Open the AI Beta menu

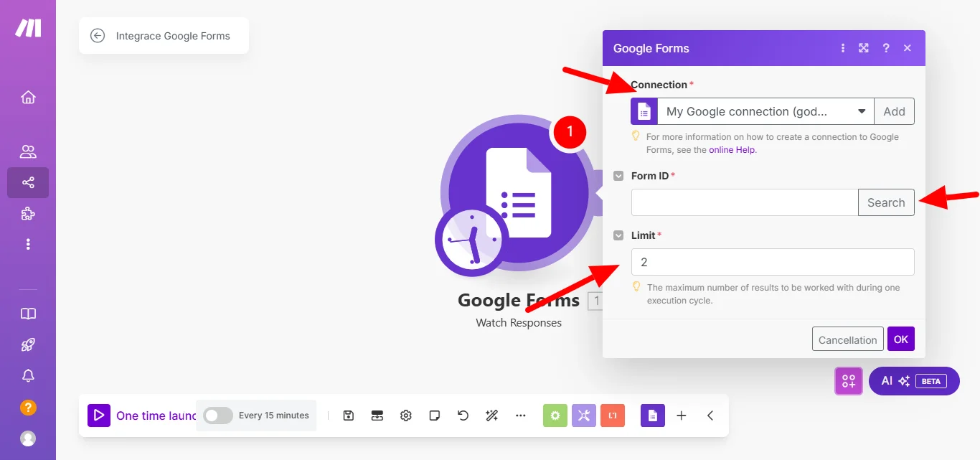coord(914,381)
